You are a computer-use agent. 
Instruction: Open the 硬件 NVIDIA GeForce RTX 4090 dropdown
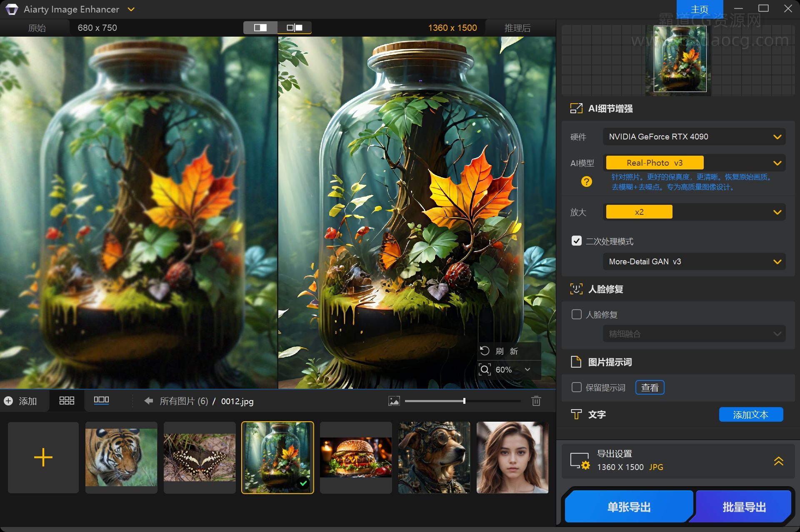point(694,137)
